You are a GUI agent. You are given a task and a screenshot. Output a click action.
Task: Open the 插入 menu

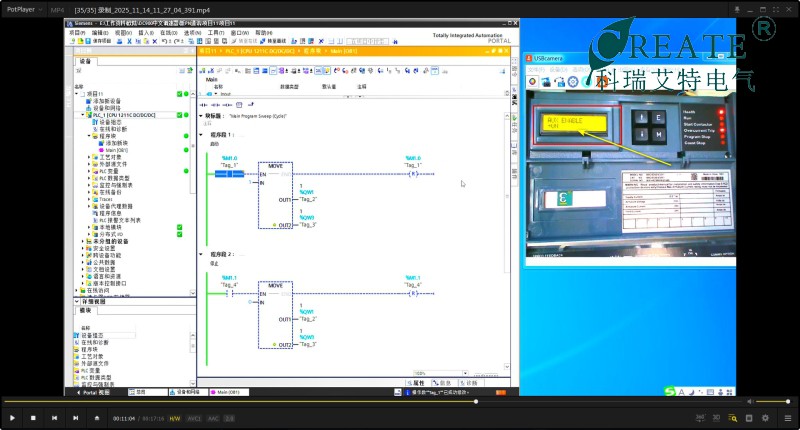click(146, 33)
